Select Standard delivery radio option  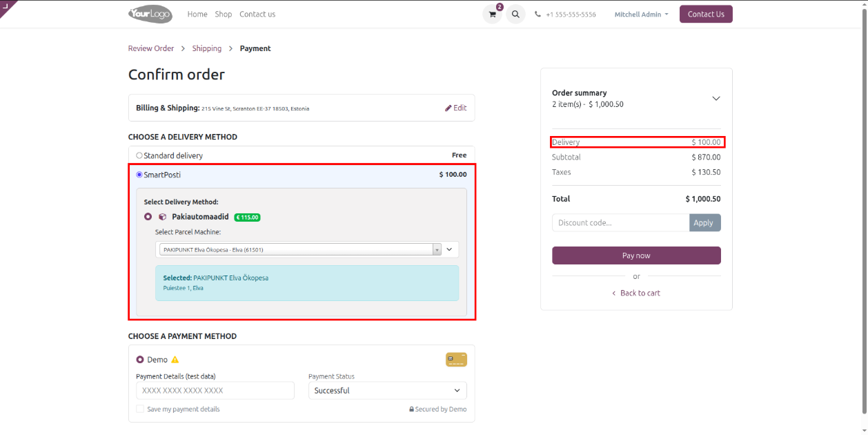point(139,155)
